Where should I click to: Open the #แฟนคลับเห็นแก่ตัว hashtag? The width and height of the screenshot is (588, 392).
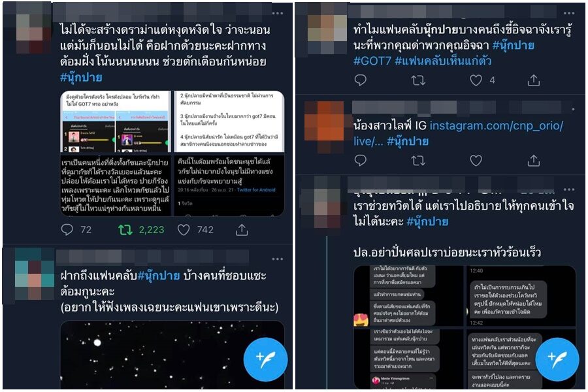443,61
